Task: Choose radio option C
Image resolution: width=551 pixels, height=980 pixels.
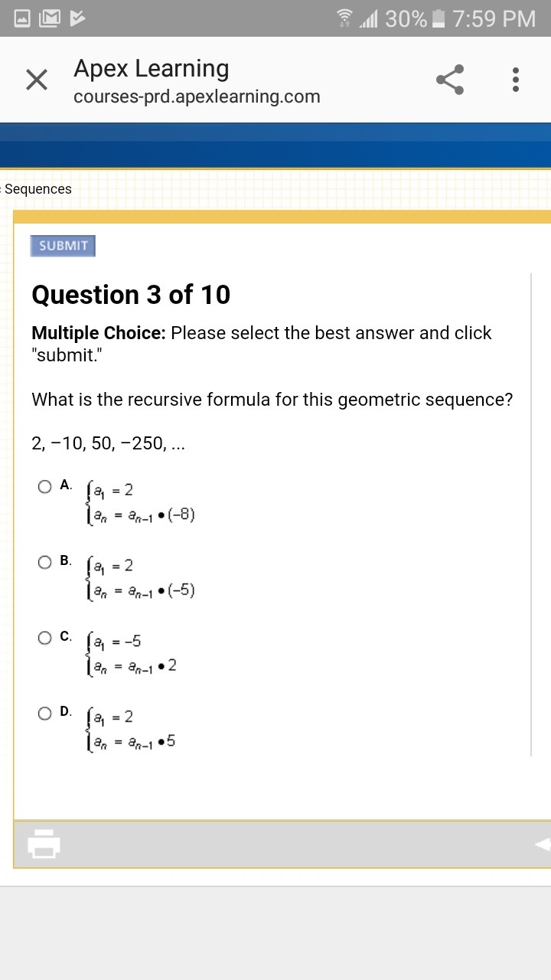Action: point(45,637)
